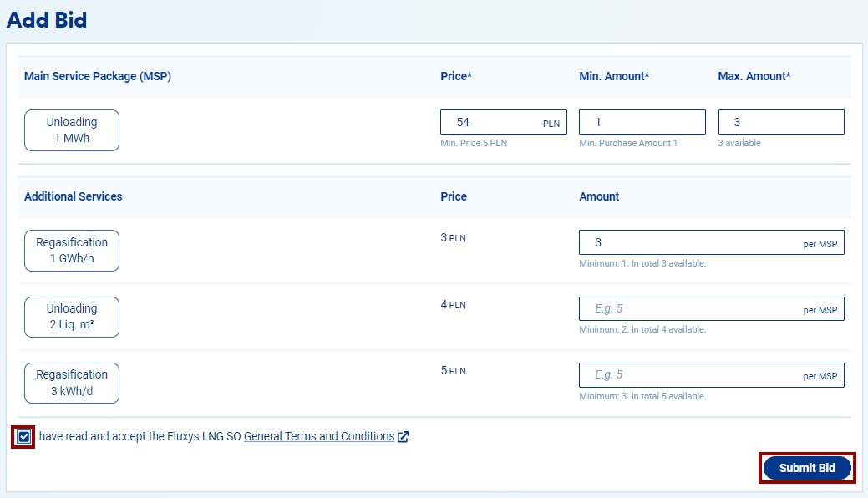Choose the Unloading 2 Liq. m³ service badge
The height and width of the screenshot is (498, 868).
72,317
